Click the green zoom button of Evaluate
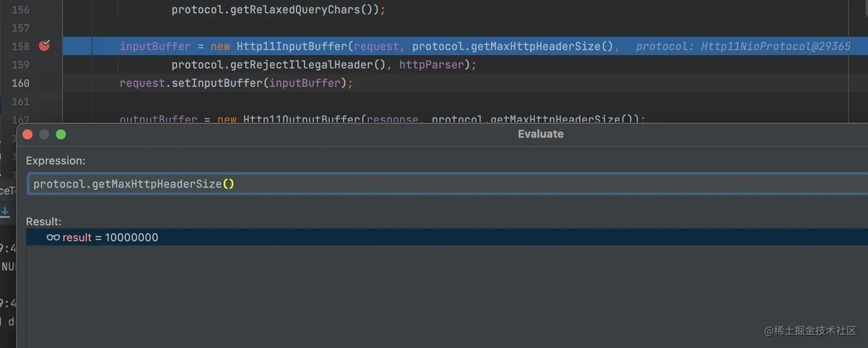Viewport: 868px width, 348px height. 61,134
